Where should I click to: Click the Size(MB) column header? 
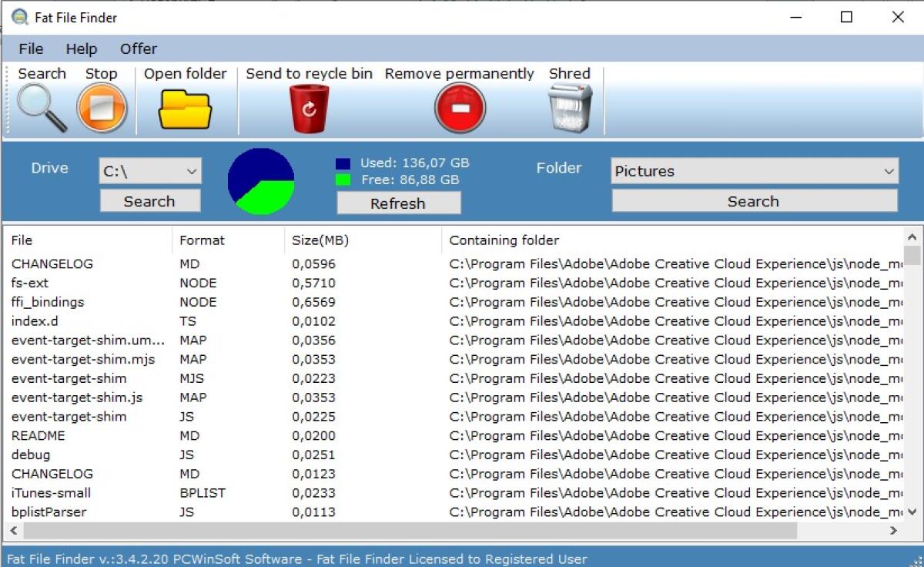point(319,240)
